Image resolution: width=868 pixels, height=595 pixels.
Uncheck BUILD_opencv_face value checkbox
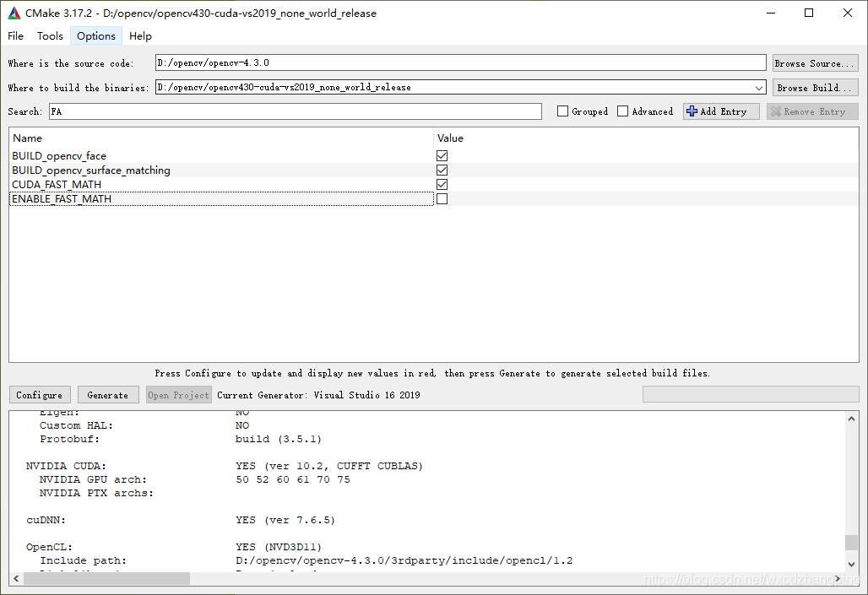[x=442, y=155]
